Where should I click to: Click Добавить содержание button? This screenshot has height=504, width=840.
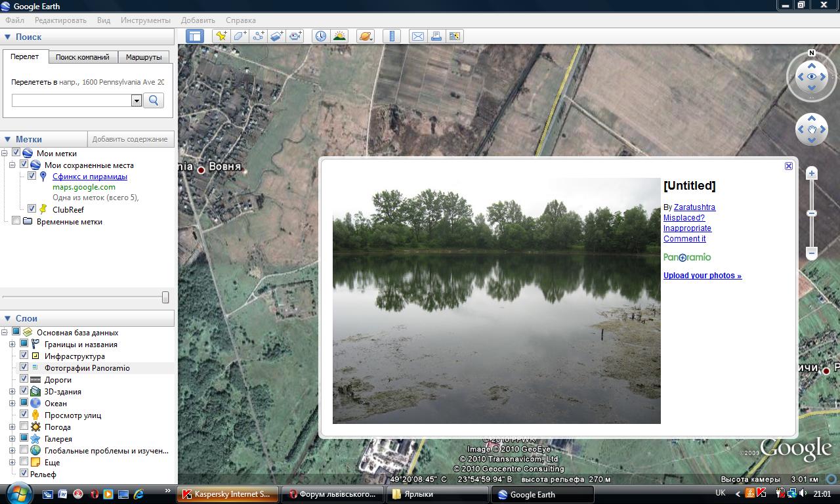(130, 139)
